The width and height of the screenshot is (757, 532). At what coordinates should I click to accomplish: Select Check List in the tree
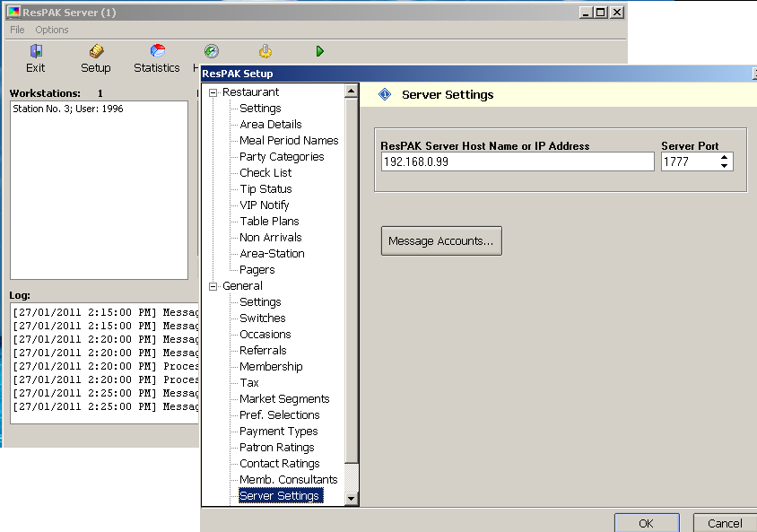[265, 173]
